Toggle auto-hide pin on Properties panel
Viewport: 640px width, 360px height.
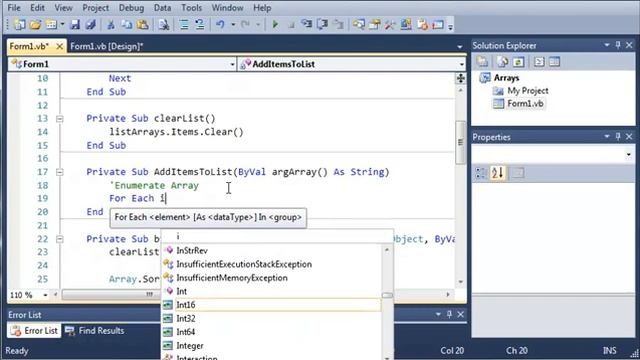tap(618, 136)
